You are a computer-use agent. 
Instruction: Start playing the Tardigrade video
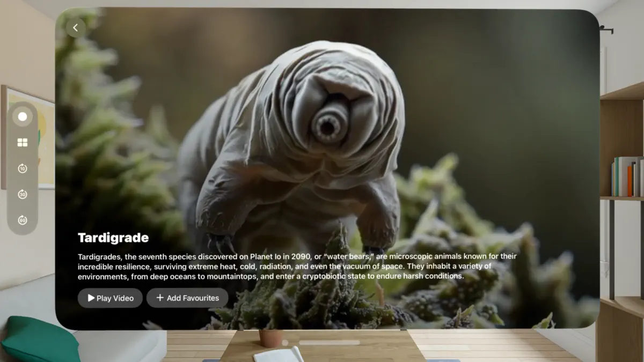pos(110,298)
